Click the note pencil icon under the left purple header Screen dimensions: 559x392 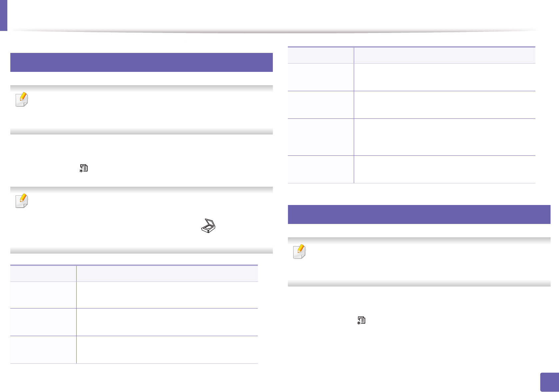point(22,99)
